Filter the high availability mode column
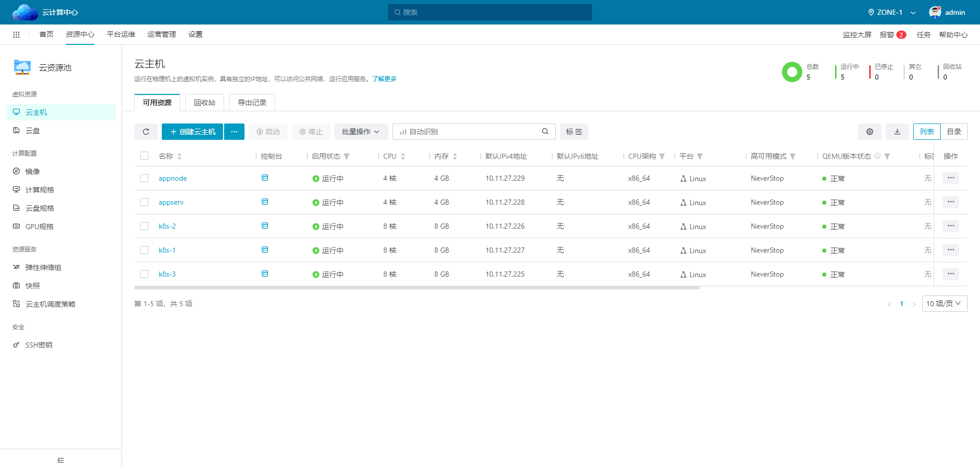 (793, 156)
